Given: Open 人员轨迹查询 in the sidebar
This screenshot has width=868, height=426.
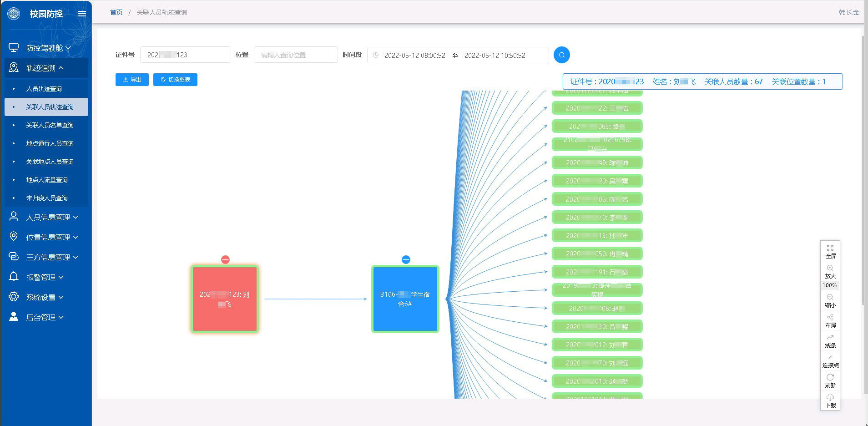Looking at the screenshot, I should (x=44, y=89).
